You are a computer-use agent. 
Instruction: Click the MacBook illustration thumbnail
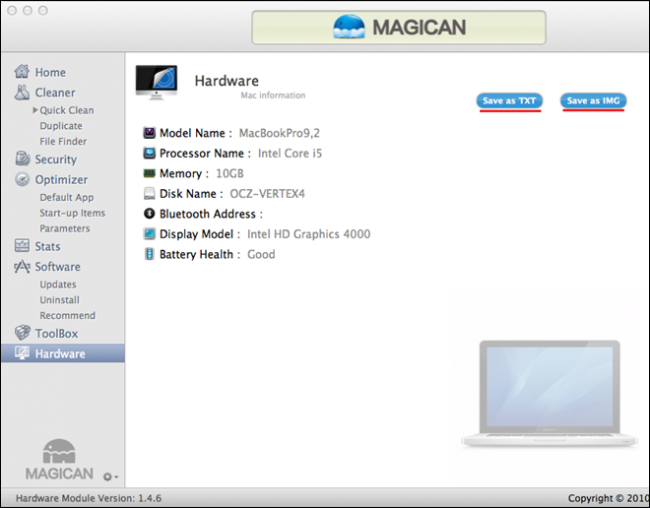pos(550,393)
